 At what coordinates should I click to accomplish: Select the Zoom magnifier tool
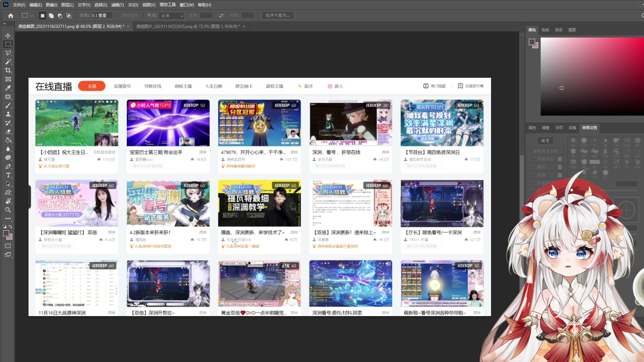[x=8, y=210]
